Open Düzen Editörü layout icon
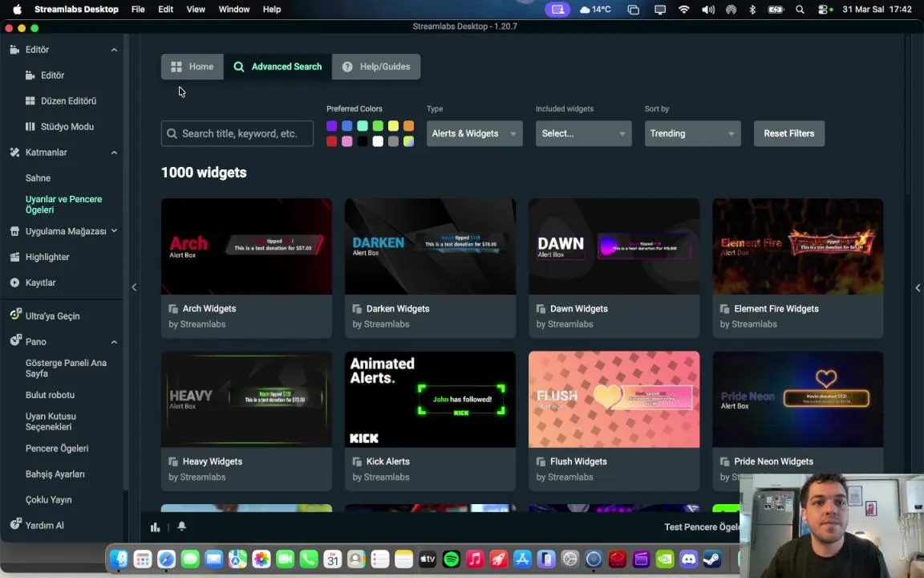This screenshot has height=578, width=924. (30, 101)
